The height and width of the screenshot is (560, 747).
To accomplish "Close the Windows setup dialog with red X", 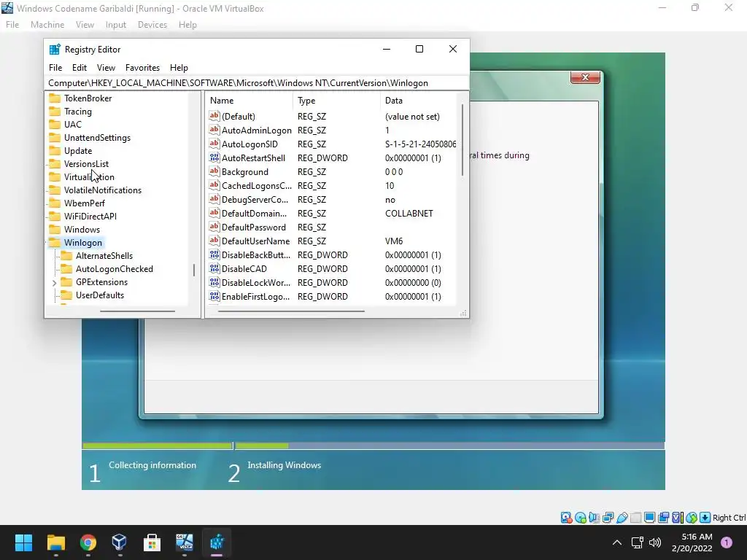I will point(585,77).
